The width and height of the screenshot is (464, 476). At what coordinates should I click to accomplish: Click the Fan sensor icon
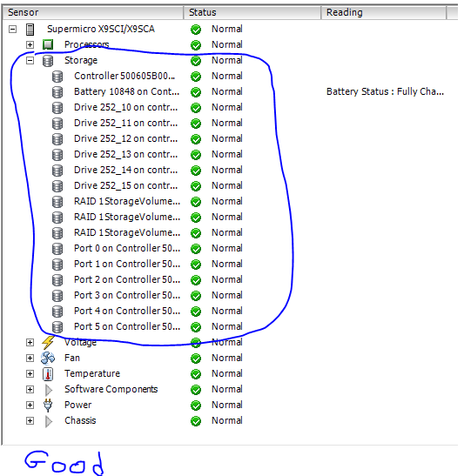[x=48, y=359]
